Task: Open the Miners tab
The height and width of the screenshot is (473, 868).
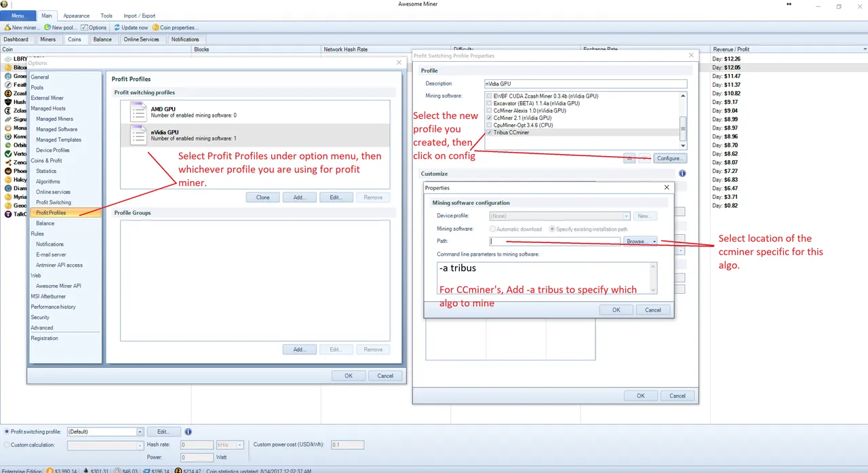Action: (48, 39)
